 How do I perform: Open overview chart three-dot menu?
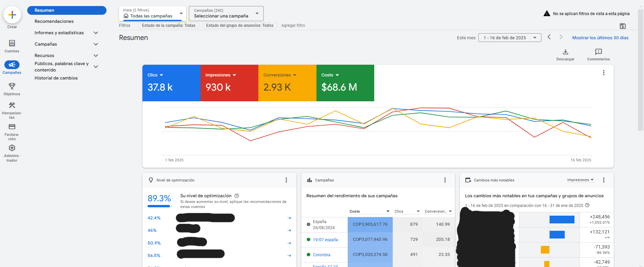pos(604,73)
